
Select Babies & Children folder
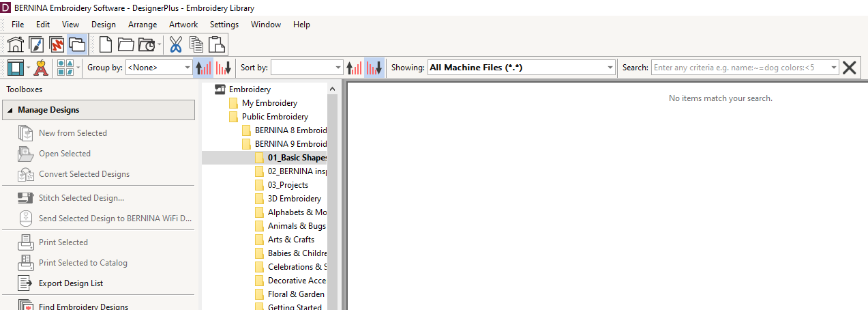click(x=297, y=253)
